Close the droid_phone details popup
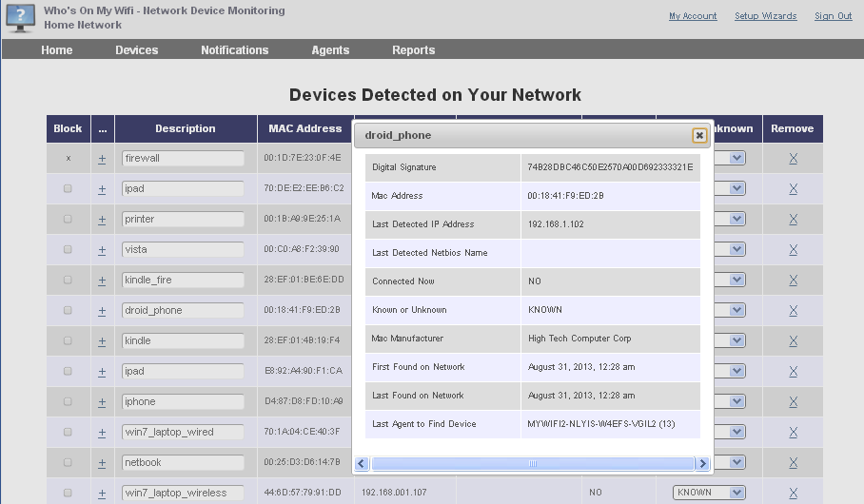This screenshot has width=864, height=504. point(699,135)
